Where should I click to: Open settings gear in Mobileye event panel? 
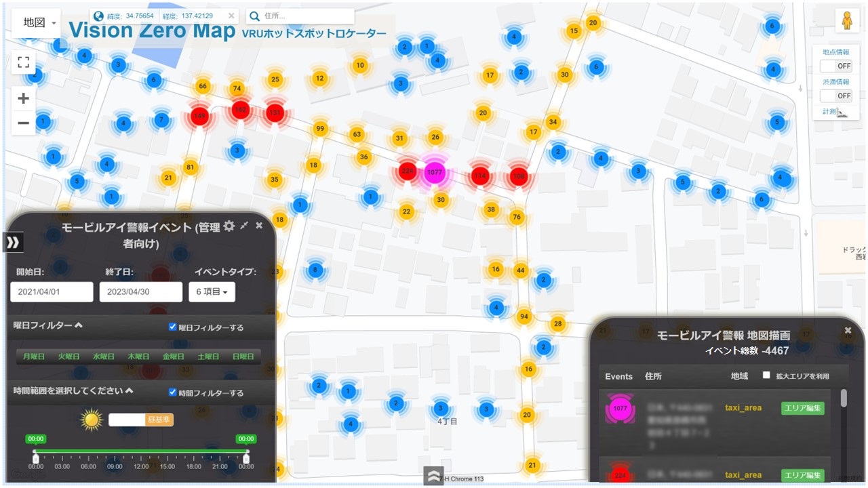pos(229,226)
